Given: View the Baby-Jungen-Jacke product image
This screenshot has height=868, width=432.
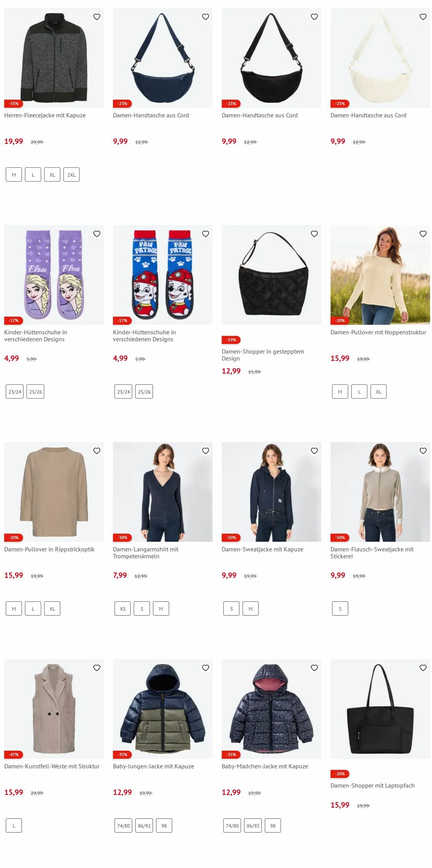Looking at the screenshot, I should 163,709.
